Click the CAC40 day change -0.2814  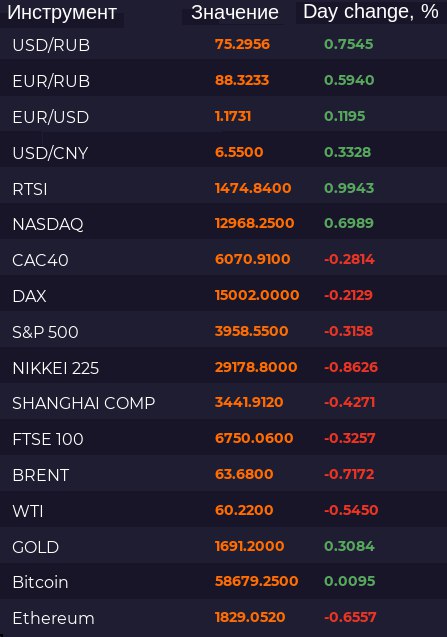[349, 259]
